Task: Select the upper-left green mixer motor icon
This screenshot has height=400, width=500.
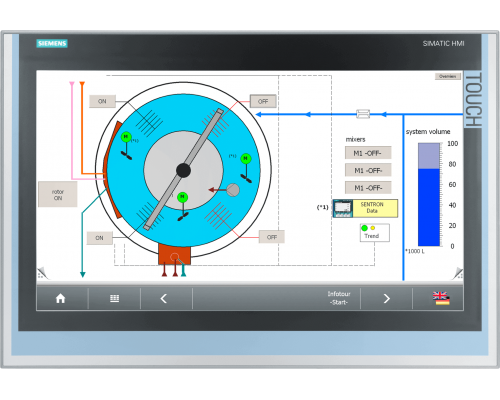Action: click(x=126, y=137)
